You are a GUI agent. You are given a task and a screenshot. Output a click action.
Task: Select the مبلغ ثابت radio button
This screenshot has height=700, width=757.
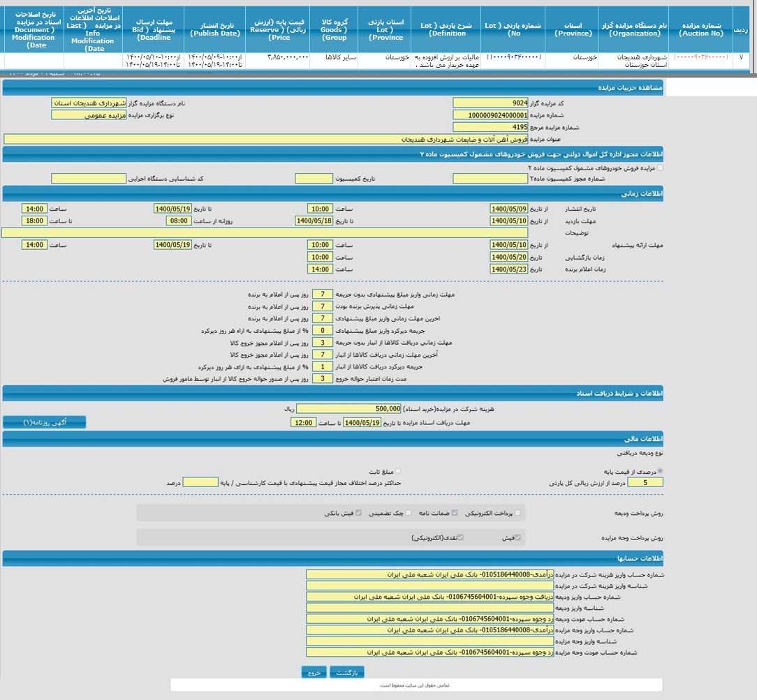click(x=398, y=471)
